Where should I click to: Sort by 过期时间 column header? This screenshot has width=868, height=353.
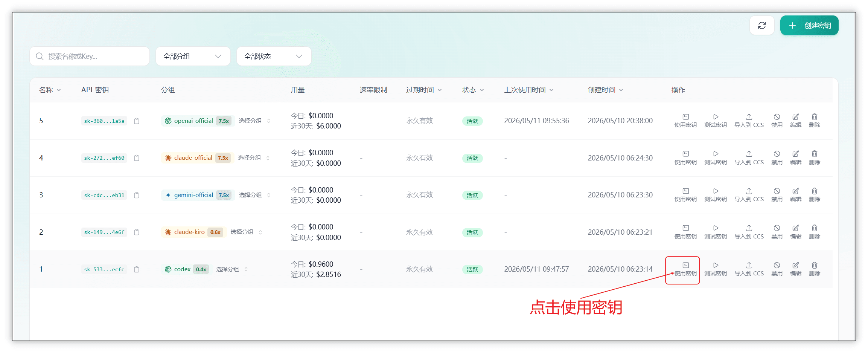point(424,90)
